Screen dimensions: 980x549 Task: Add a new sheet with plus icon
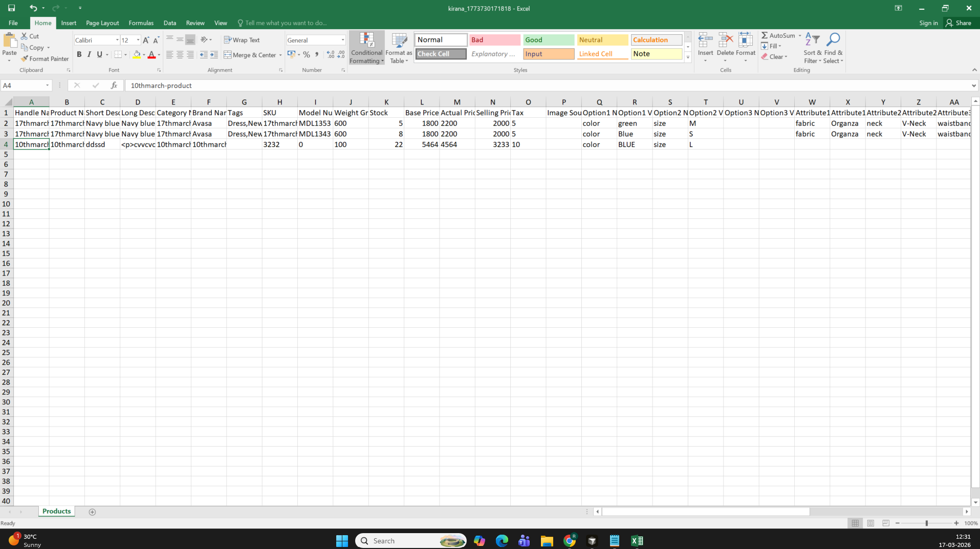coord(92,512)
